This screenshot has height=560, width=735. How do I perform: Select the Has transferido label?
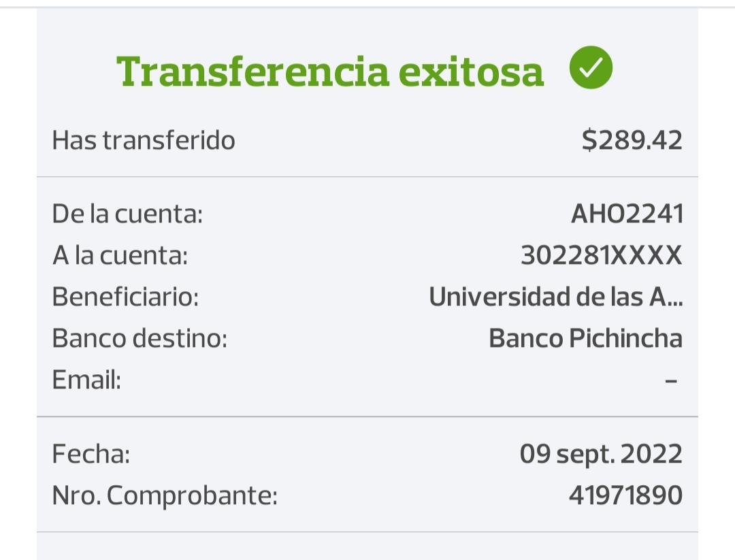(x=144, y=141)
